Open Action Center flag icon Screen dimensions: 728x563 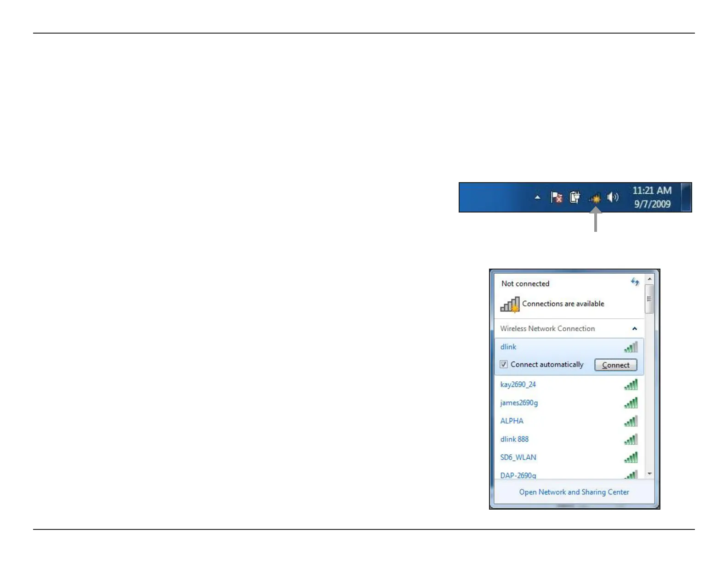(557, 197)
